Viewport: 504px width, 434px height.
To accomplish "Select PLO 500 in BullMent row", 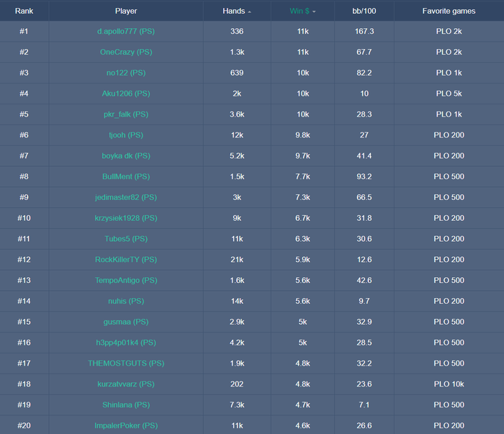I will click(x=449, y=176).
